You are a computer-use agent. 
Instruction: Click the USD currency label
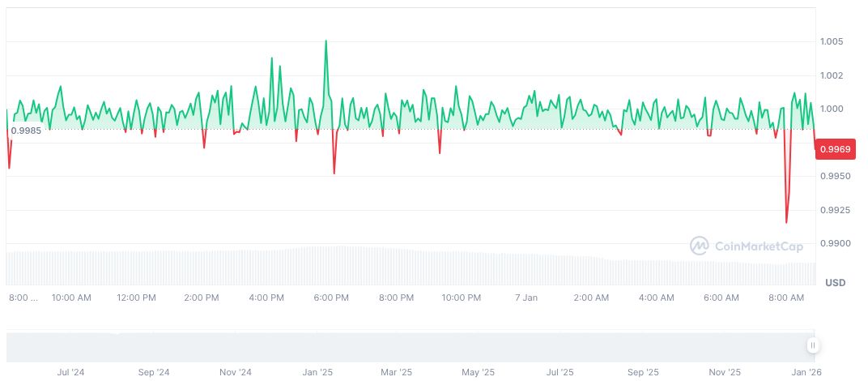point(835,283)
